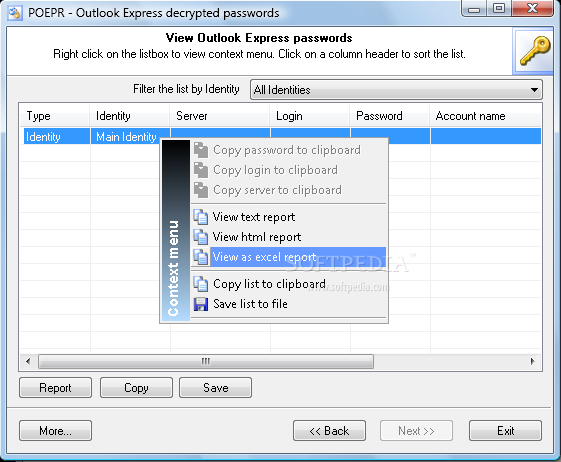Image resolution: width=561 pixels, height=462 pixels.
Task: Choose Copy list to clipboard entry
Action: click(289, 284)
